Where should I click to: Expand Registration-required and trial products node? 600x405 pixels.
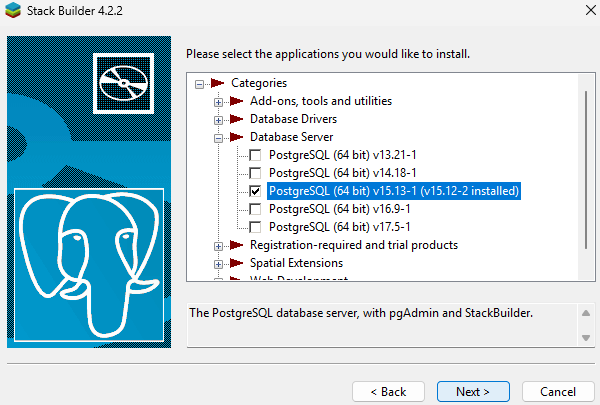point(218,246)
